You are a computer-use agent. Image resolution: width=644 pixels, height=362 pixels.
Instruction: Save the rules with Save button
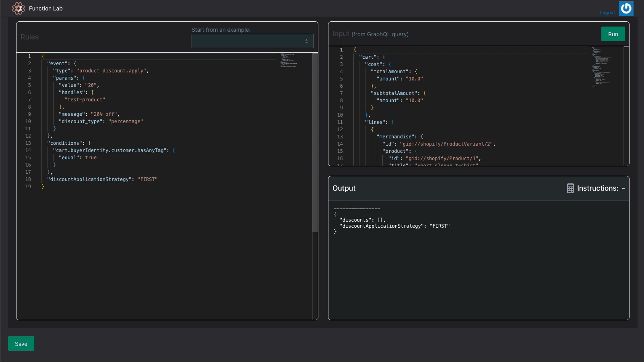pyautogui.click(x=21, y=343)
